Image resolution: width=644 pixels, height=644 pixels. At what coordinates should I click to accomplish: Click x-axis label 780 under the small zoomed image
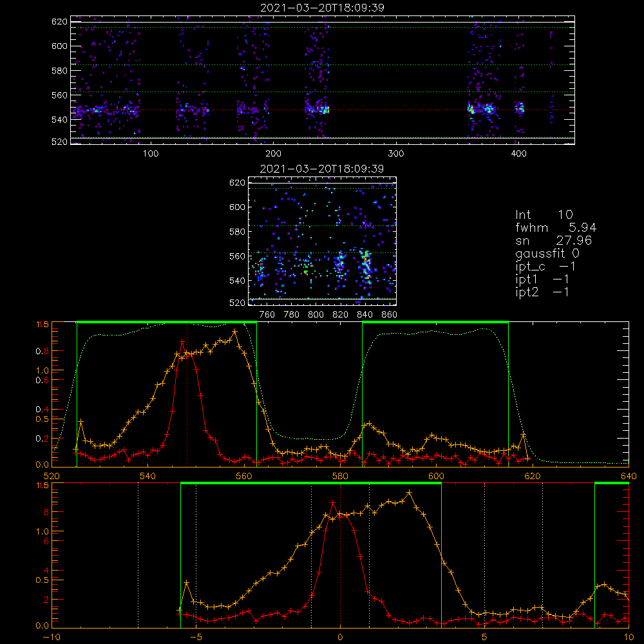292,315
